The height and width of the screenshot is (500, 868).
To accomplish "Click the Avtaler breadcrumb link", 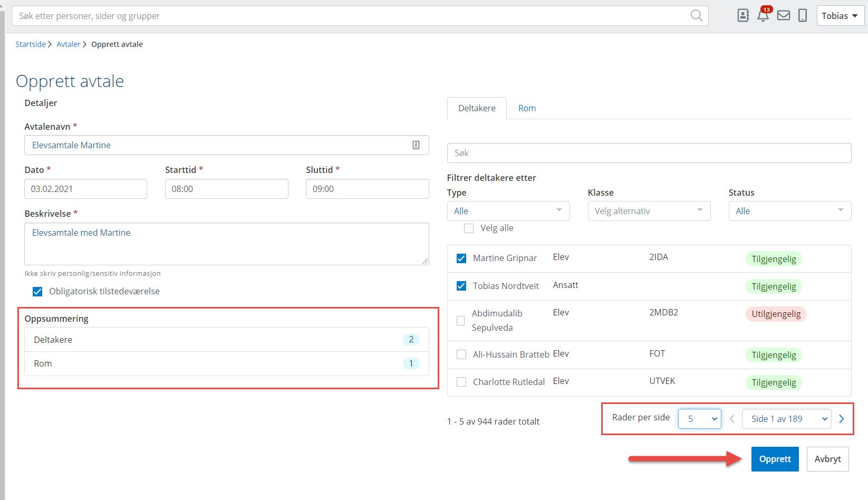I will 69,44.
